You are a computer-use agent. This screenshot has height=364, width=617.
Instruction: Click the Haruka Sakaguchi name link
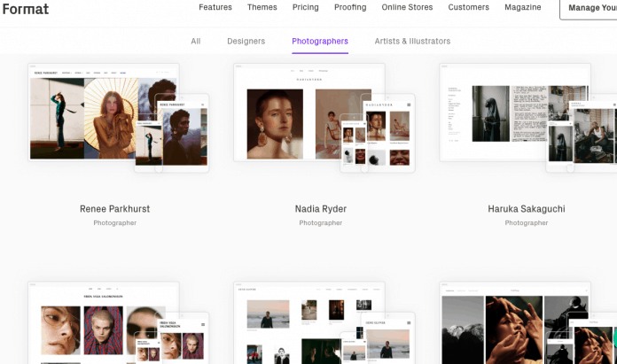527,209
